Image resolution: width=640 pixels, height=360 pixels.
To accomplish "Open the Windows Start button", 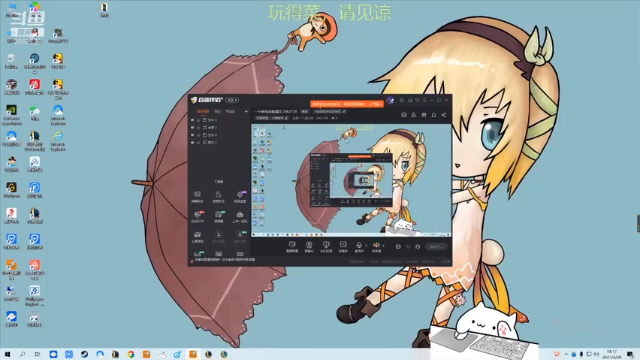I will click(x=7, y=354).
